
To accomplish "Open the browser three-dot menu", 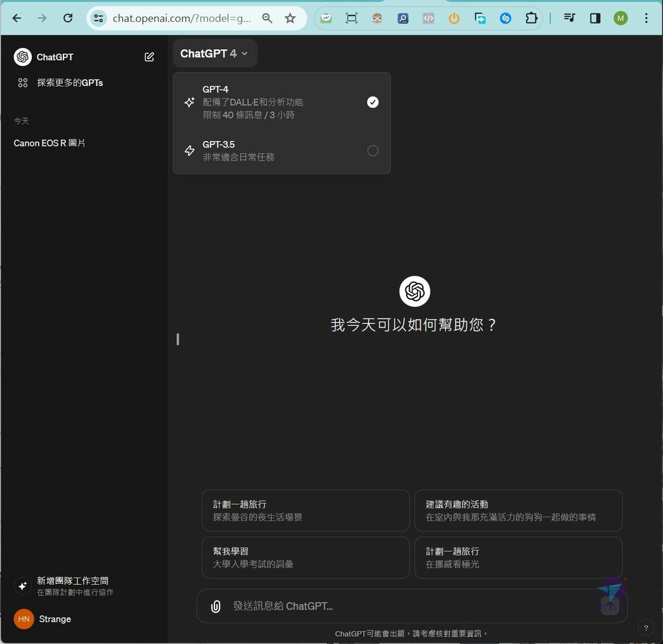I will coord(646,18).
